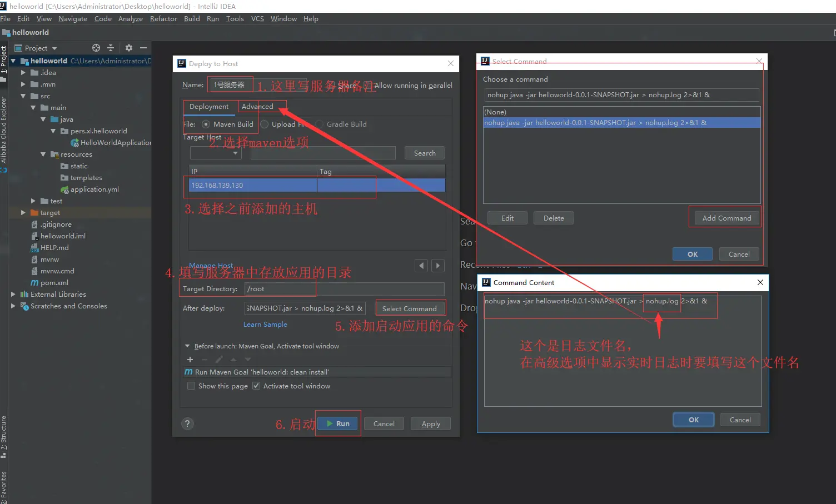
Task: Click Apply in the Deploy to Host dialog
Action: [431, 424]
